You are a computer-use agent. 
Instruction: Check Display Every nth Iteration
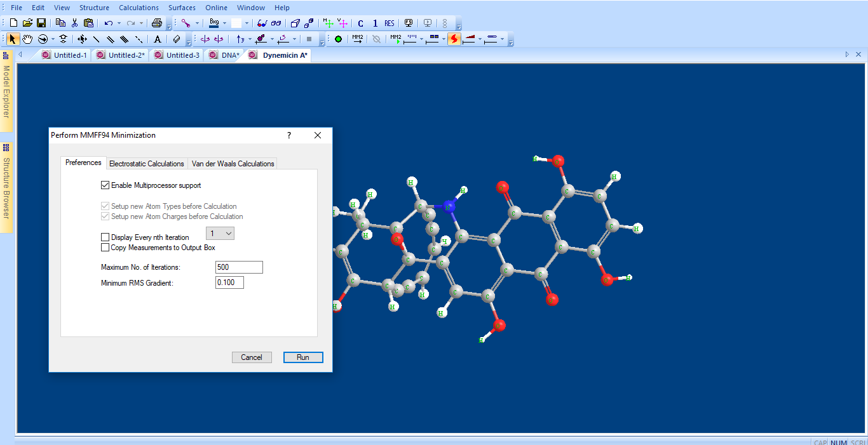tap(105, 237)
